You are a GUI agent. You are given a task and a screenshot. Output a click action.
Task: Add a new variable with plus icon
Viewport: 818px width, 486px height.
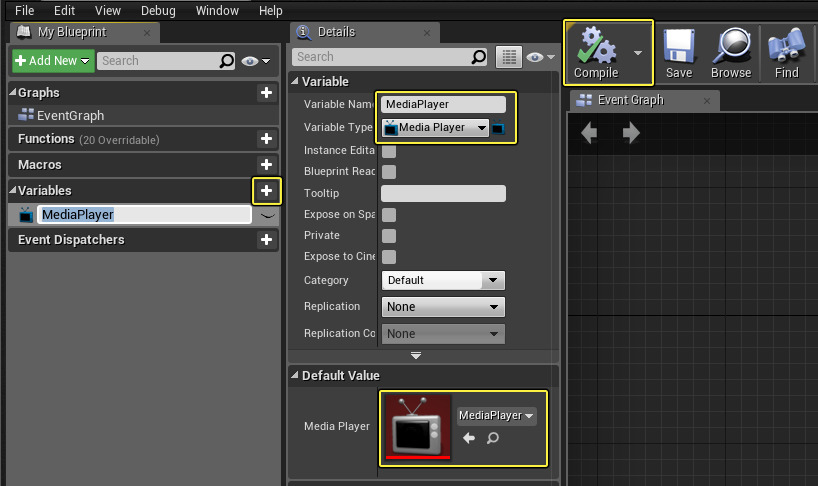266,190
